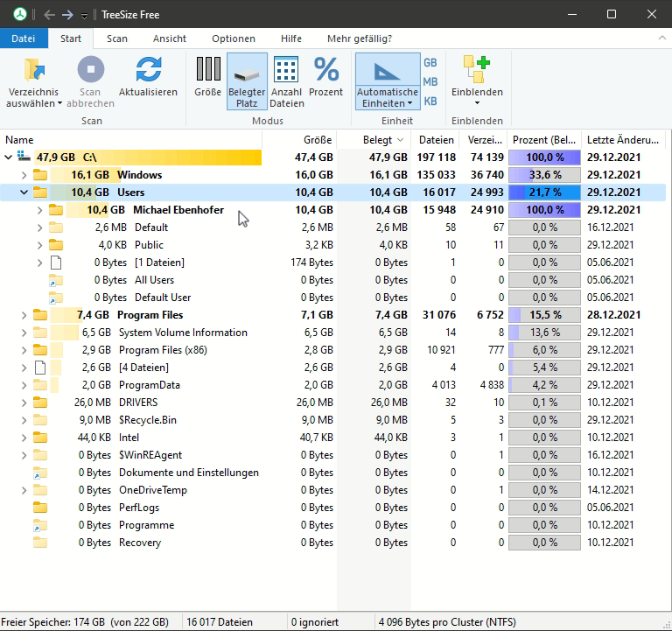
Task: Expand the Michael Ebenhofer folder
Action: 40,210
